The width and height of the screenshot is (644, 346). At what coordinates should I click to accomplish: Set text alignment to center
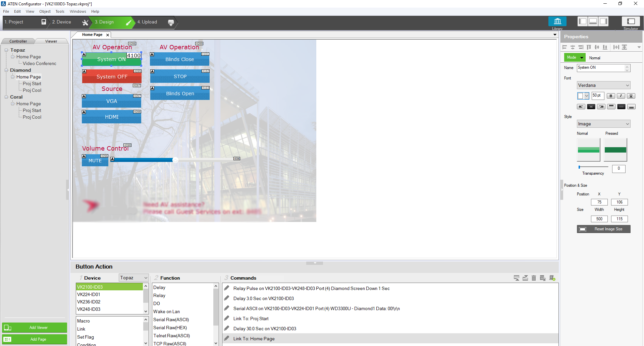591,107
